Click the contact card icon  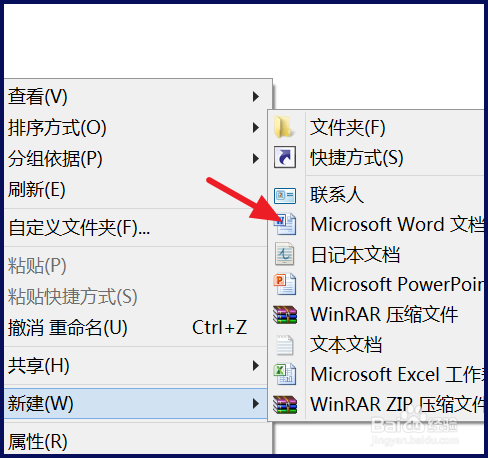point(285,195)
